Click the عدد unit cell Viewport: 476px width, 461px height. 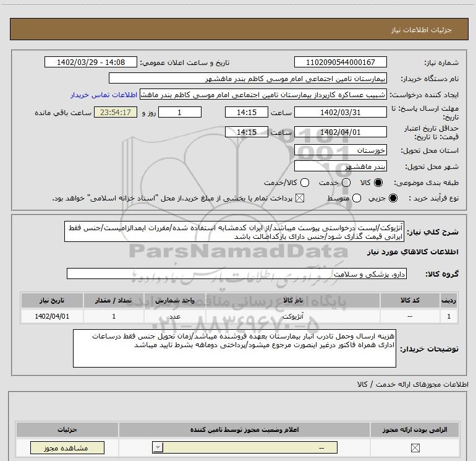coord(175,316)
